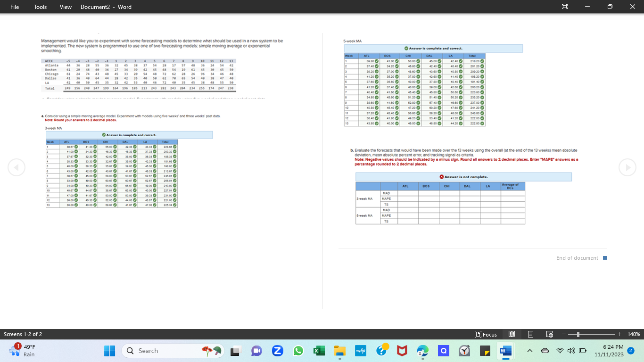Enable Focus mode in status bar
The width and height of the screenshot is (644, 362).
(x=486, y=334)
